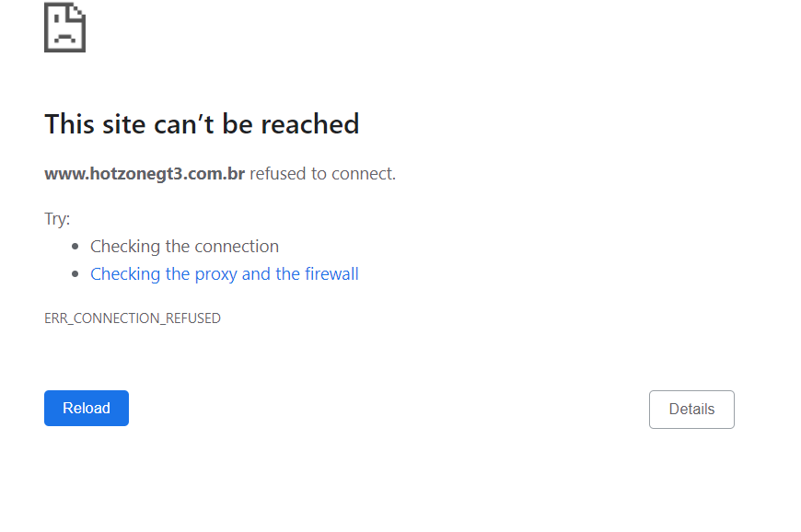
Task: Click the bullet before "Checking the connection"
Action: click(x=76, y=247)
